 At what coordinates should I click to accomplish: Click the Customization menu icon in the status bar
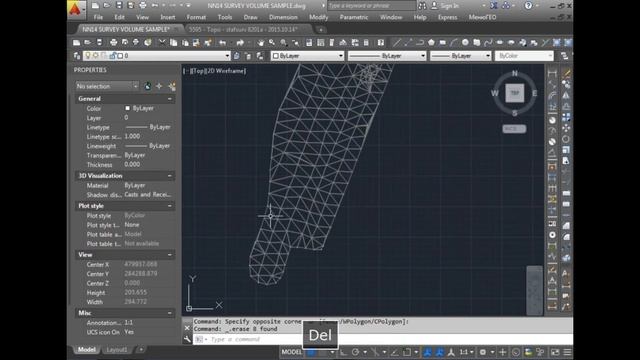[x=567, y=352]
